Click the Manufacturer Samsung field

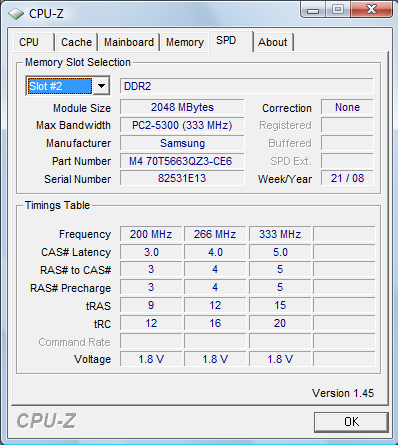tap(182, 143)
